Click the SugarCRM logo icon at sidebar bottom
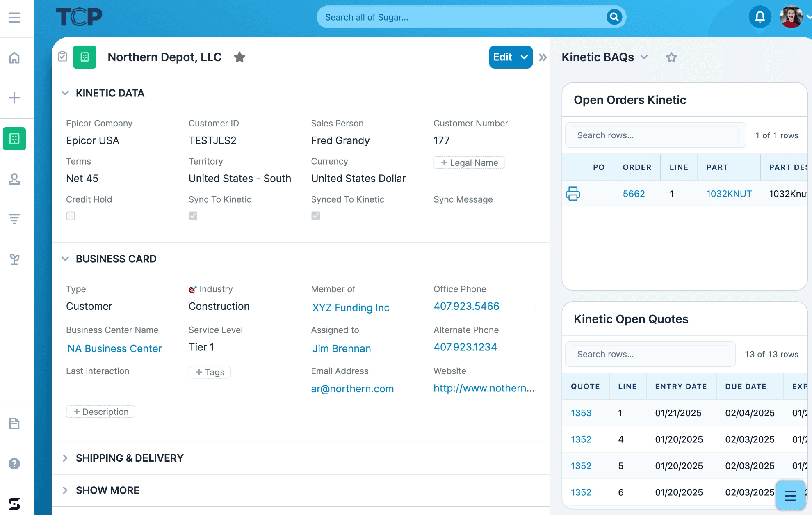This screenshot has width=812, height=515. pos(14,504)
